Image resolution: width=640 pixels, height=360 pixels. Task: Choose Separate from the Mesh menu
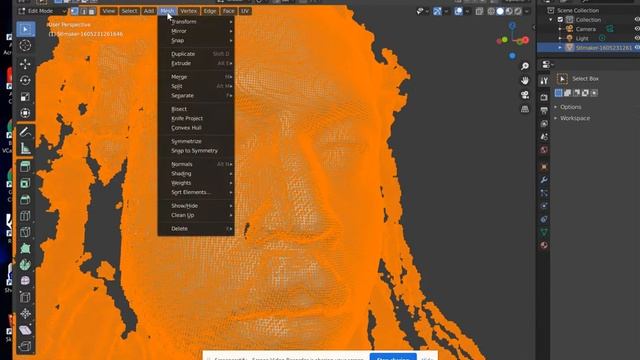[196, 96]
